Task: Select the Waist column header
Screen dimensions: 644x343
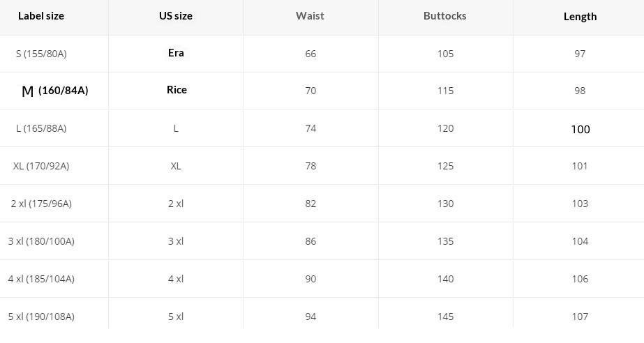Action: [x=310, y=16]
